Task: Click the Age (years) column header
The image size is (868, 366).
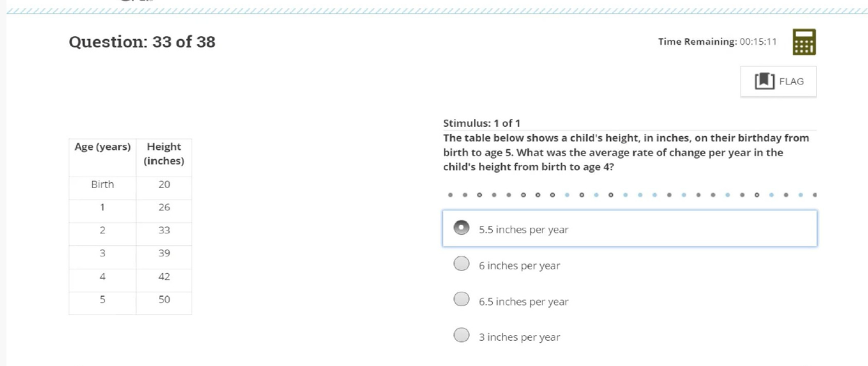Action: [x=102, y=147]
